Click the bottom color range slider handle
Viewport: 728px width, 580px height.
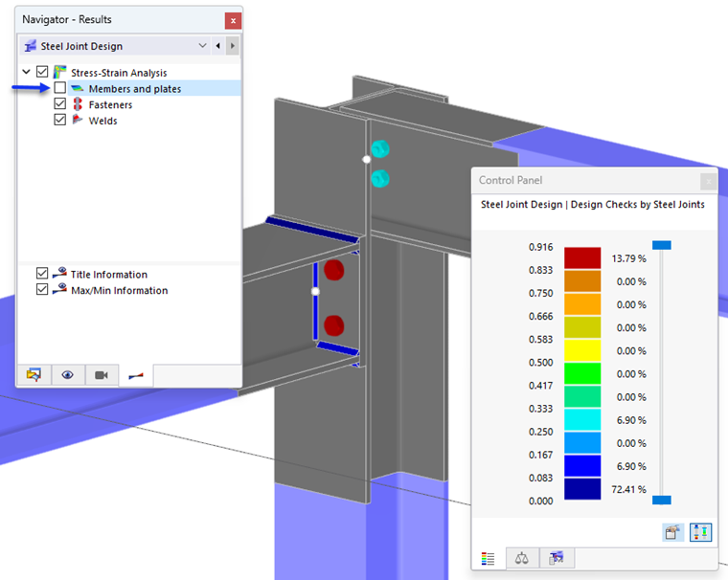[x=662, y=500]
